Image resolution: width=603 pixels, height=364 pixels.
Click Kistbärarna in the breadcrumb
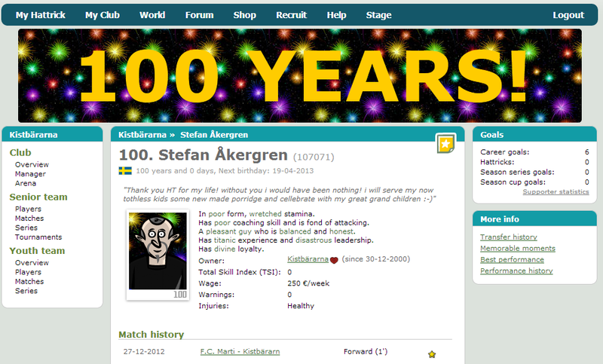pos(142,135)
